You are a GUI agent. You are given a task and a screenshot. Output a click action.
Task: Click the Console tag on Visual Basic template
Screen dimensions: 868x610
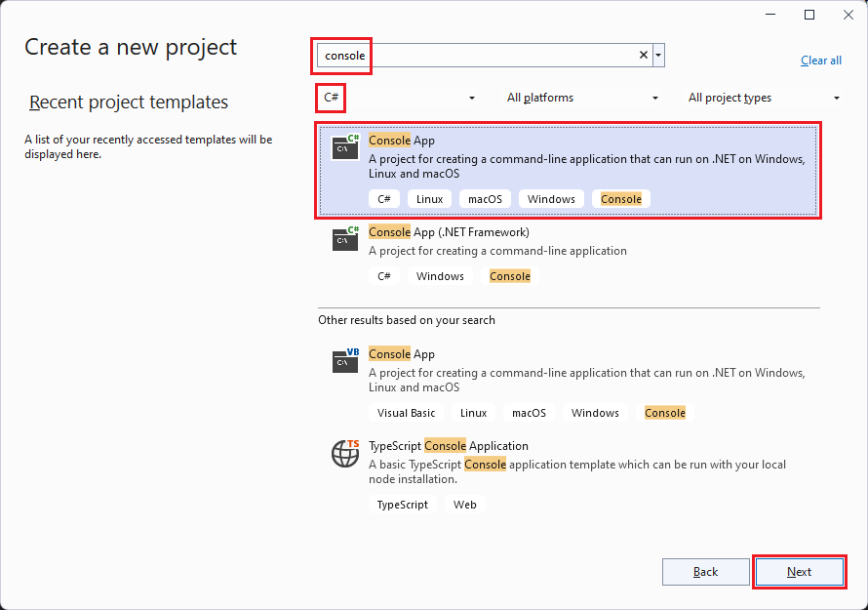tap(664, 412)
